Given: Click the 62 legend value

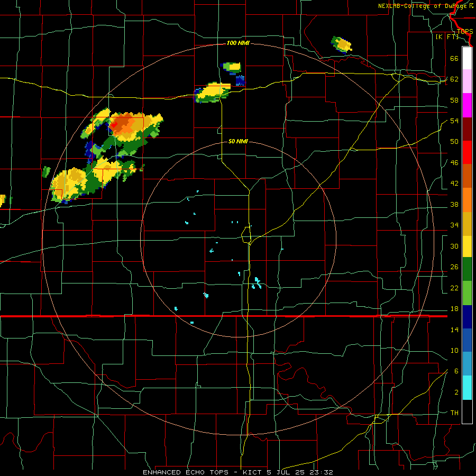Looking at the screenshot, I should (454, 79).
